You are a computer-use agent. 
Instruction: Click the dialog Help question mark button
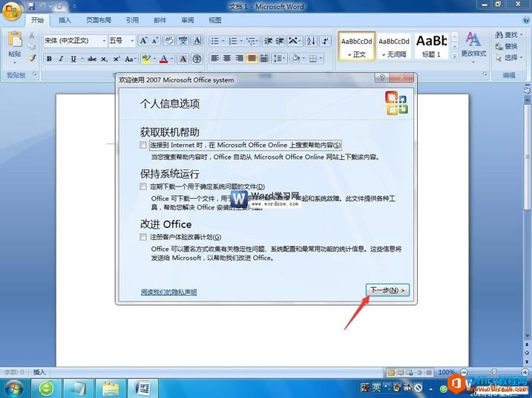click(381, 78)
